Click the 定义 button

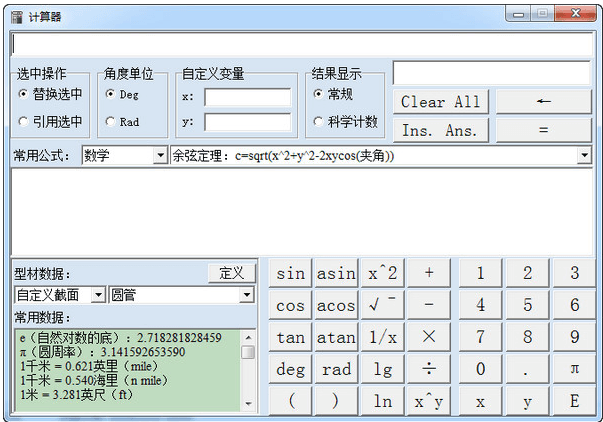[232, 273]
